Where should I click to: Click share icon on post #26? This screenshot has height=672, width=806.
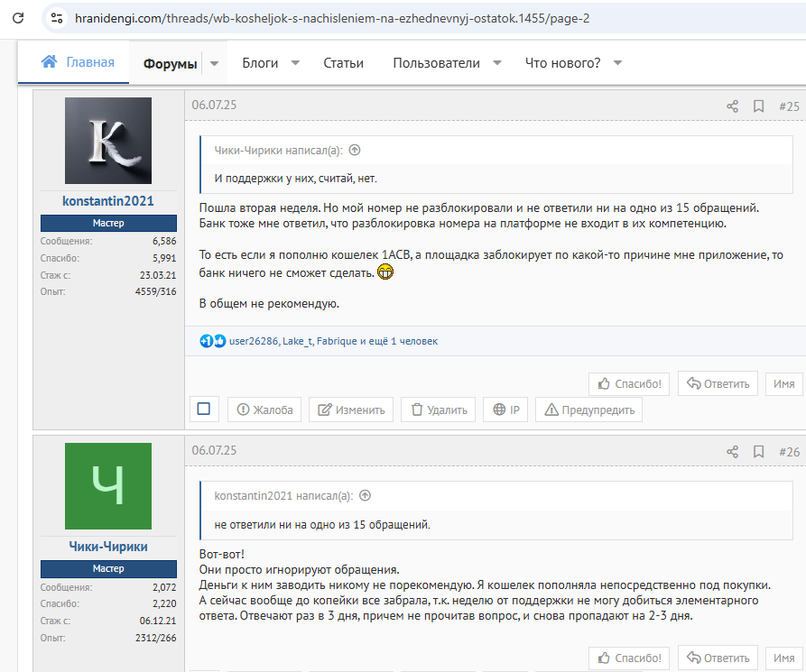pyautogui.click(x=732, y=451)
